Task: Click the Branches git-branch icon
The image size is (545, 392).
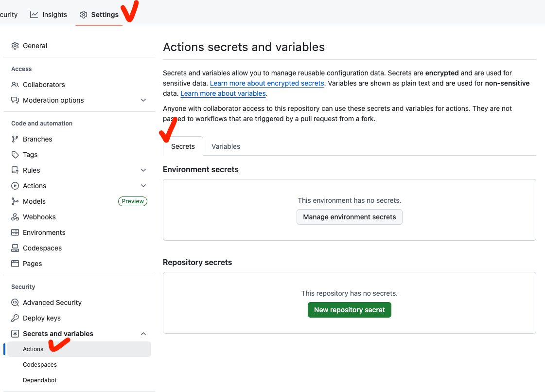Action: 15,139
